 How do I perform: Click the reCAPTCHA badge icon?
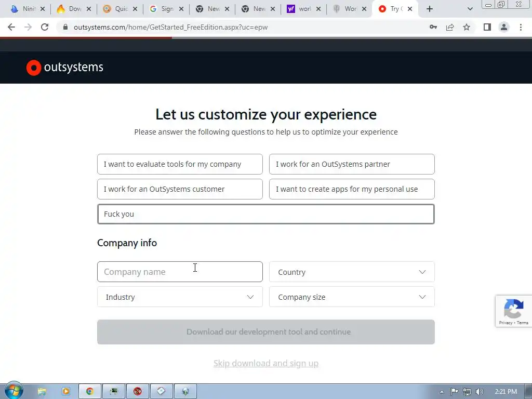click(513, 309)
